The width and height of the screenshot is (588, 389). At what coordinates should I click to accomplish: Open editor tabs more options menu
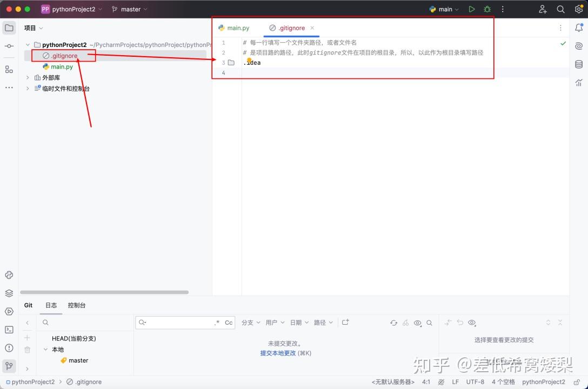coord(560,28)
